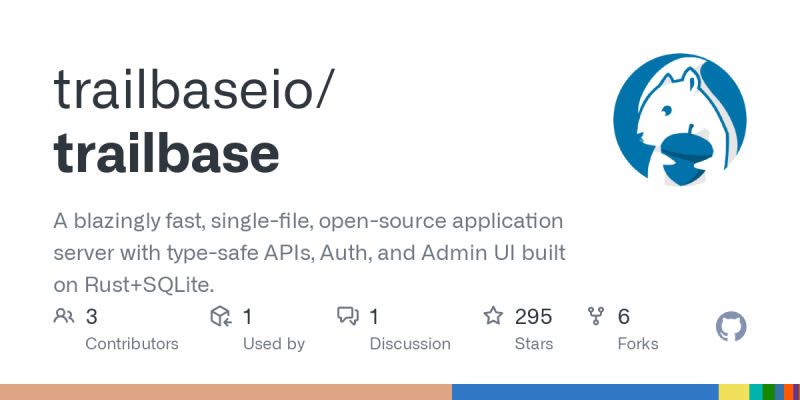Viewport: 800px width, 400px height.
Task: Select the Used by label
Action: click(x=274, y=344)
